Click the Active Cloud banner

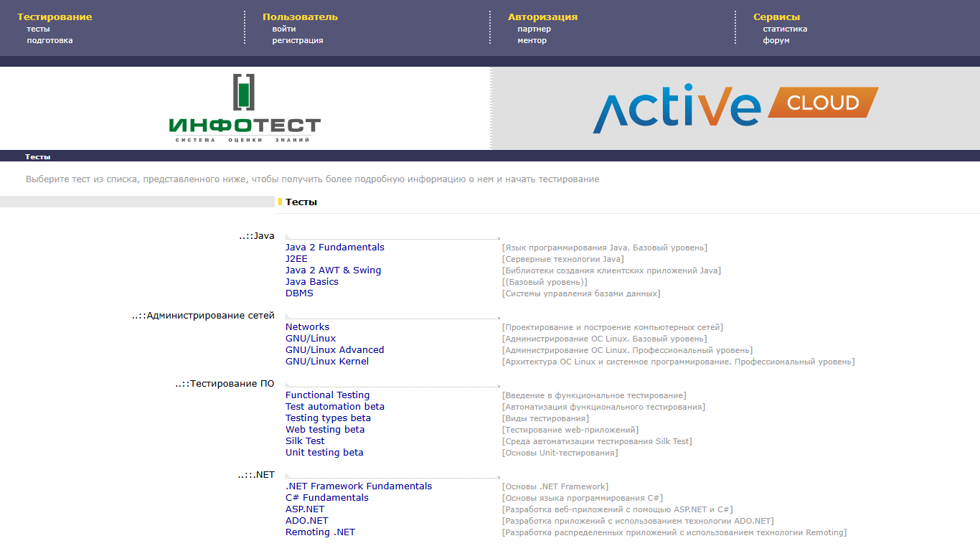pyautogui.click(x=735, y=109)
